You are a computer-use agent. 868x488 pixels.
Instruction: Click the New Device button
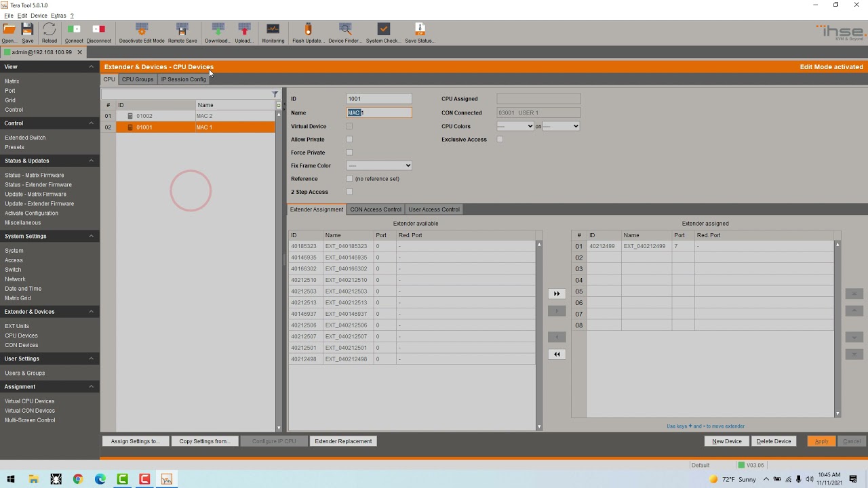tap(727, 441)
